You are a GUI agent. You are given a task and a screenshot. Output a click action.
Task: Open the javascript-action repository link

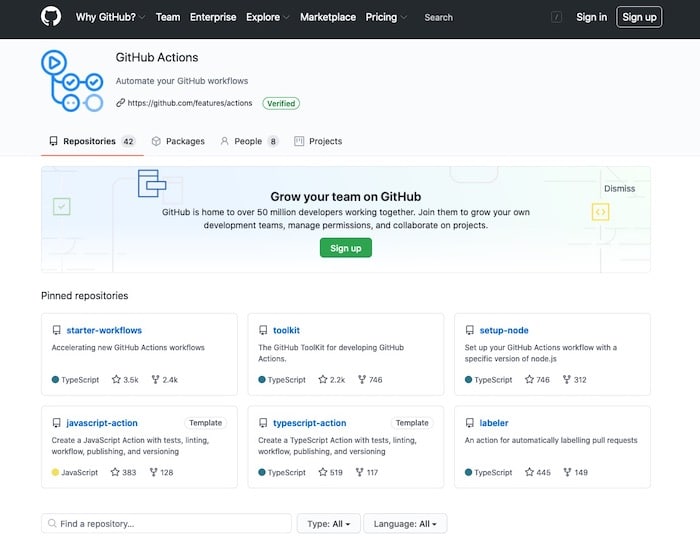[x=102, y=423]
